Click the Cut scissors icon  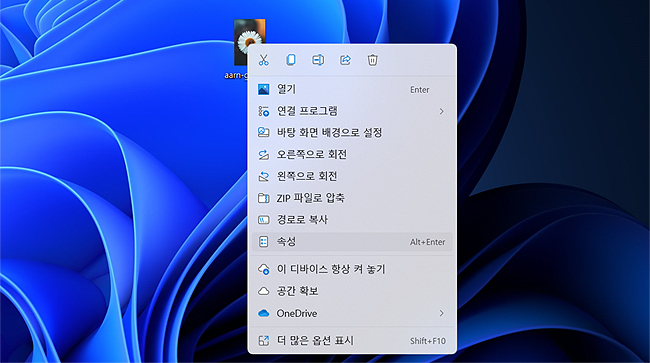[264, 60]
